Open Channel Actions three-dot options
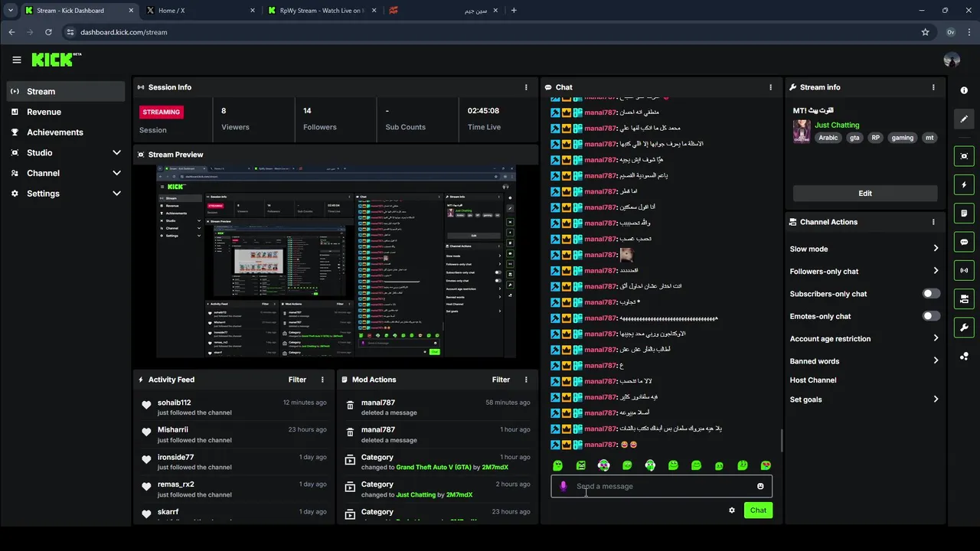Image resolution: width=980 pixels, height=551 pixels. click(933, 222)
